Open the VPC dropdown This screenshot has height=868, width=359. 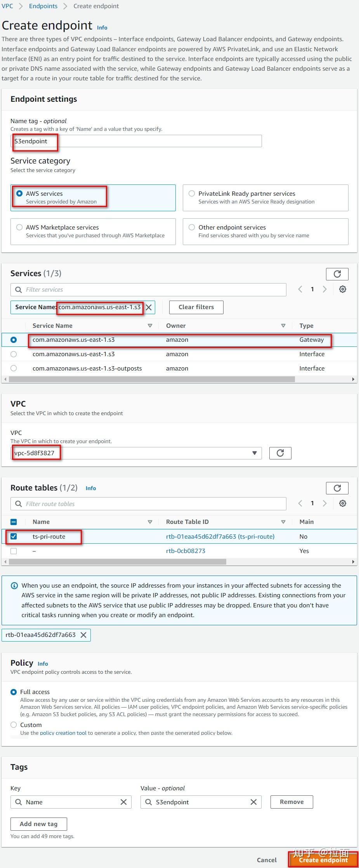click(254, 453)
